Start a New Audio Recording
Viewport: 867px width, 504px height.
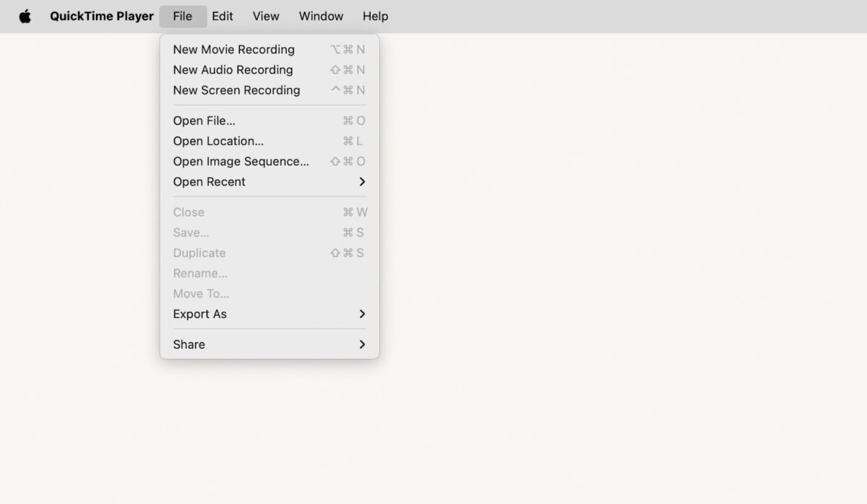[269, 70]
